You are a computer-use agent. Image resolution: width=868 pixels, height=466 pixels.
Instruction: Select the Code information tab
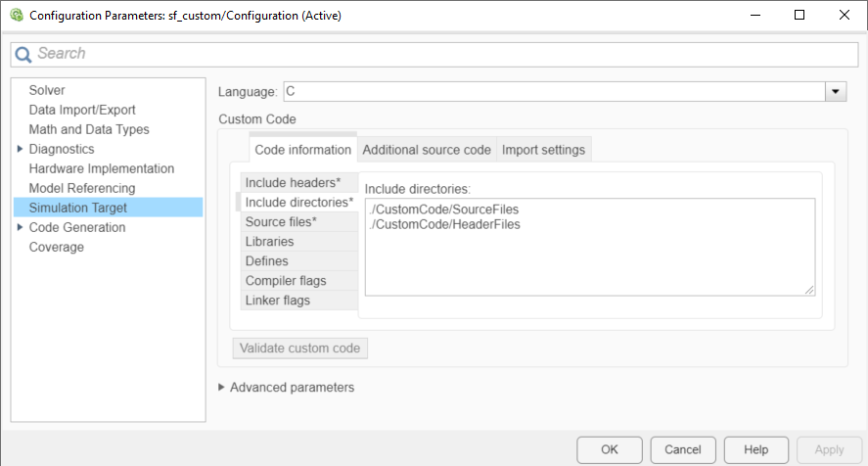302,150
